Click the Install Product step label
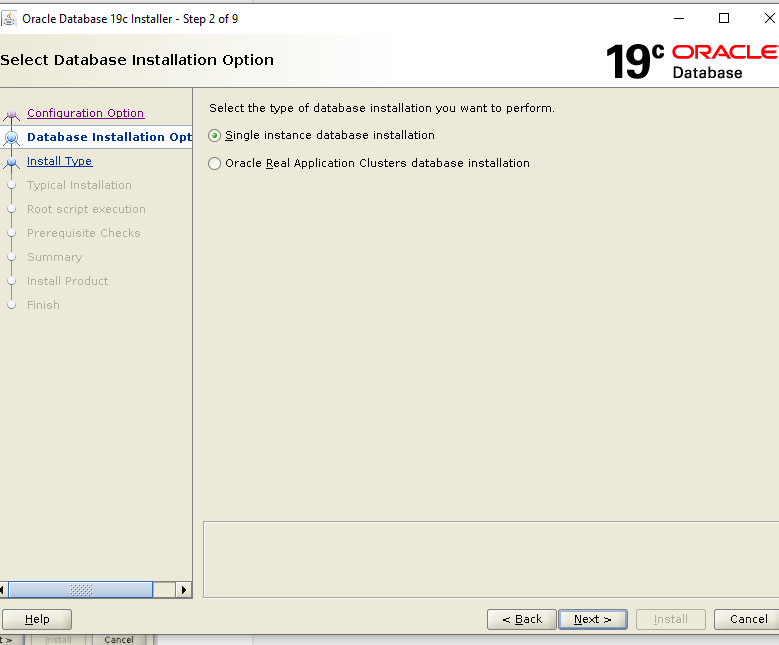Viewport: 779px width, 645px height. (x=68, y=281)
